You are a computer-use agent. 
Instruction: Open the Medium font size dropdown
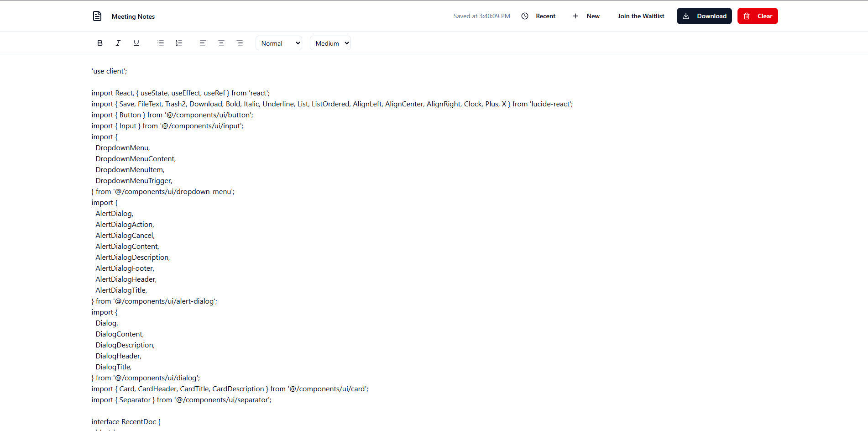[x=330, y=43]
